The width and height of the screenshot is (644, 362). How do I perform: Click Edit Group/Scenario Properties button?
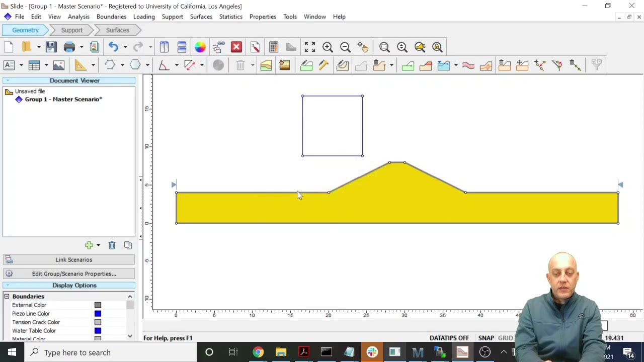tap(68, 274)
